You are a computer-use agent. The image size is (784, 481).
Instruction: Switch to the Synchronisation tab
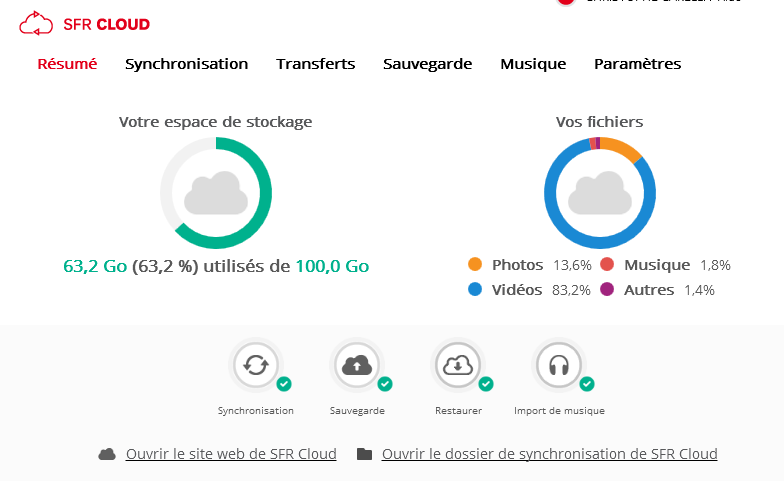[186, 64]
